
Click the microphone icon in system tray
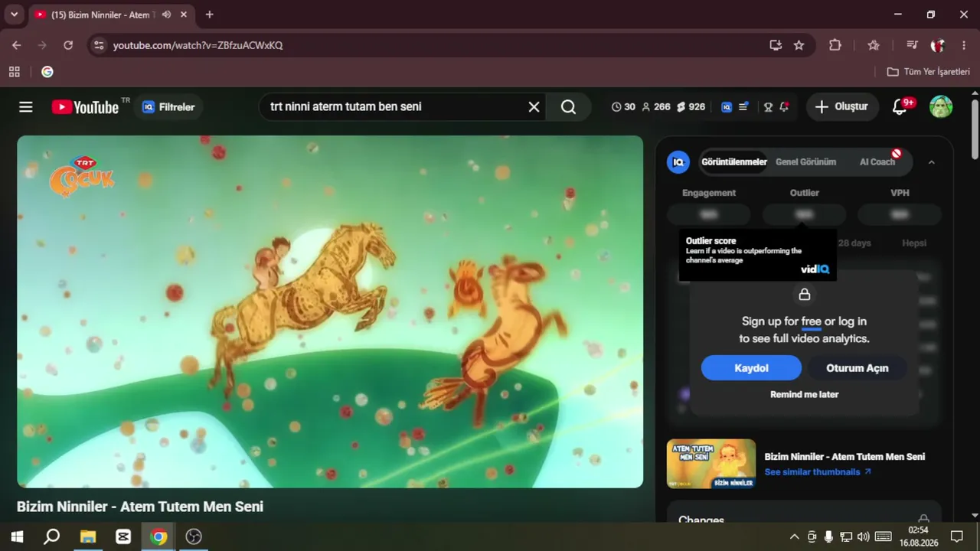(x=828, y=536)
